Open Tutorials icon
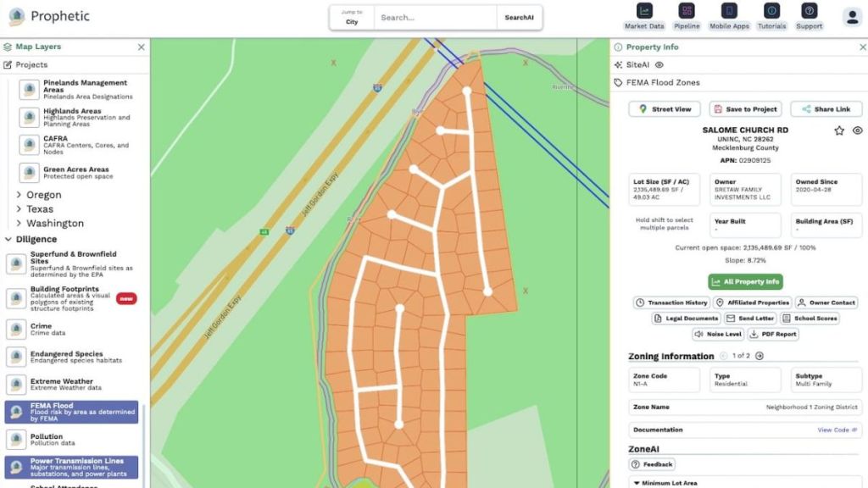Screen dimensions: 868x488 [x=771, y=16]
